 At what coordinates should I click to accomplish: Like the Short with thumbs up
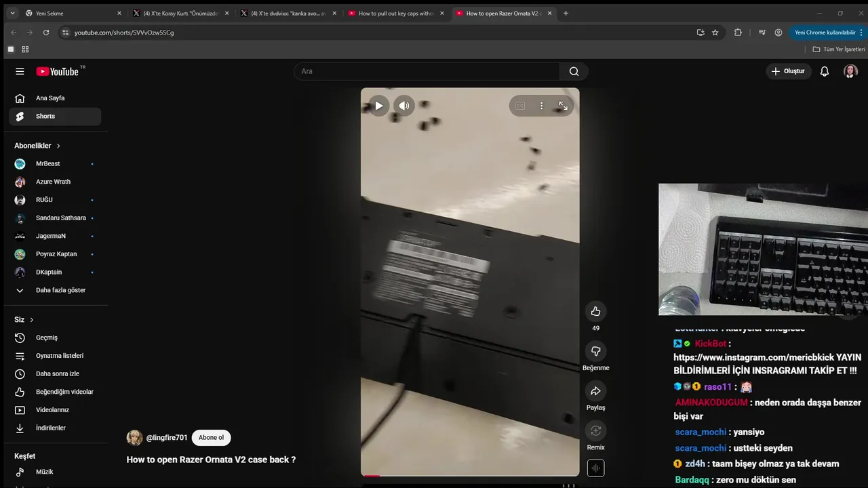[x=595, y=311]
